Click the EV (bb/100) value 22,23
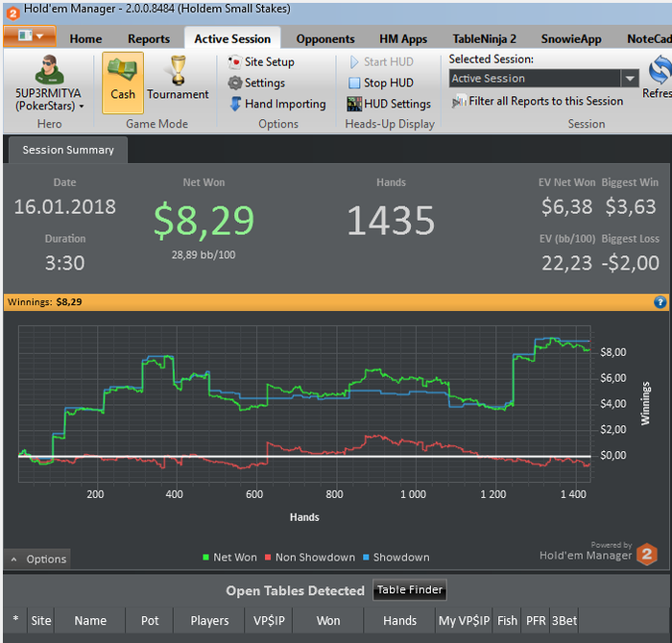This screenshot has width=672, height=643. [x=566, y=263]
